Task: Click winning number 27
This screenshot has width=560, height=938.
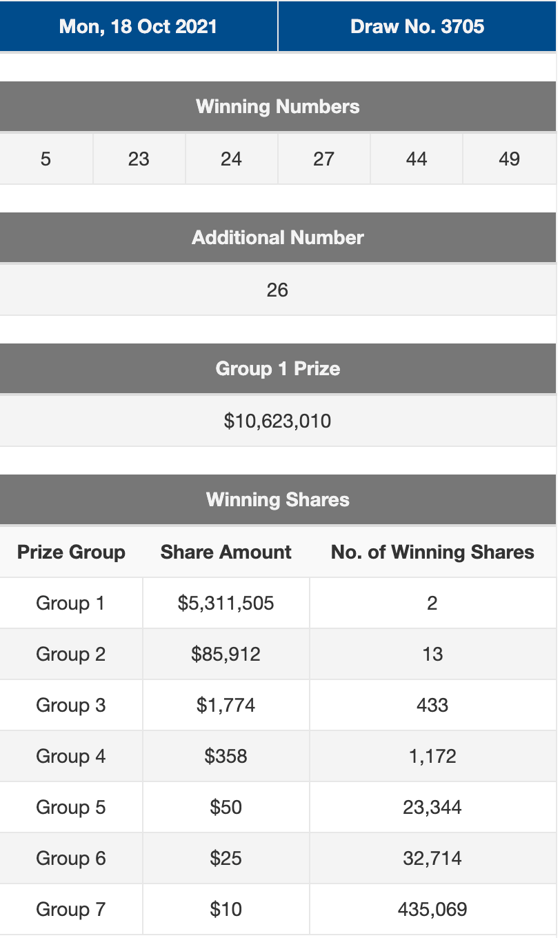Action: [323, 159]
